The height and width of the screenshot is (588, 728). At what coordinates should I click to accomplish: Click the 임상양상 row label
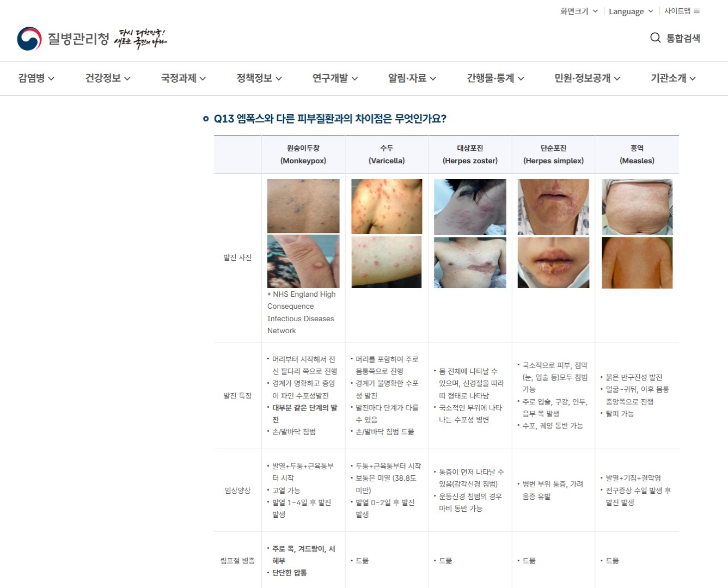[237, 491]
